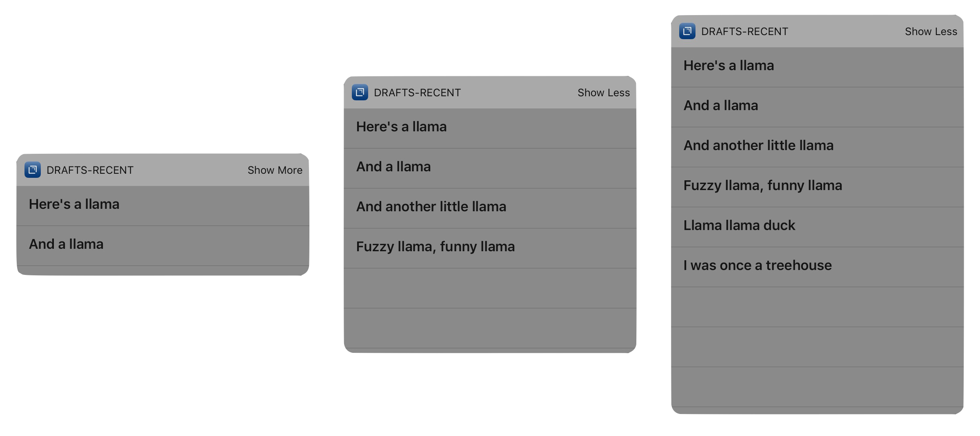
Task: Tap "Fuzzy llama, funny llama" in the four-draft widget
Action: tap(435, 247)
